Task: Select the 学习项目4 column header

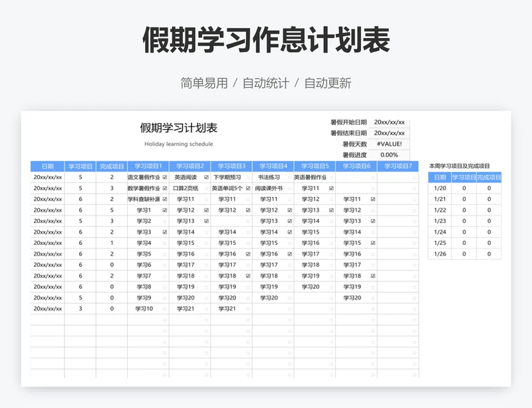Action: coord(273,166)
